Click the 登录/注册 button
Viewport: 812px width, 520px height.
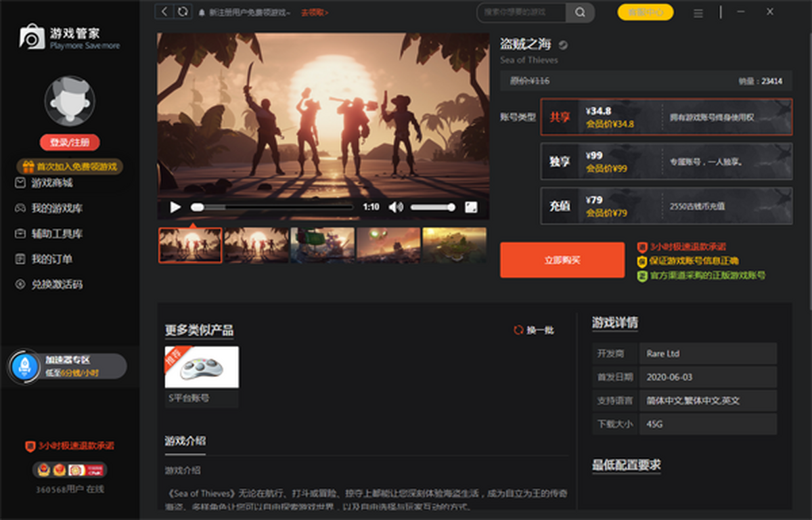point(70,142)
